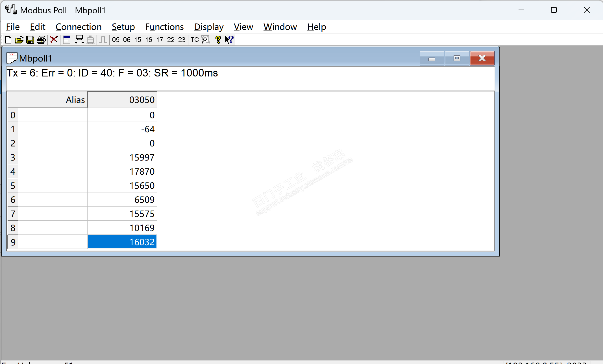Click the TC test center button

[x=194, y=40]
